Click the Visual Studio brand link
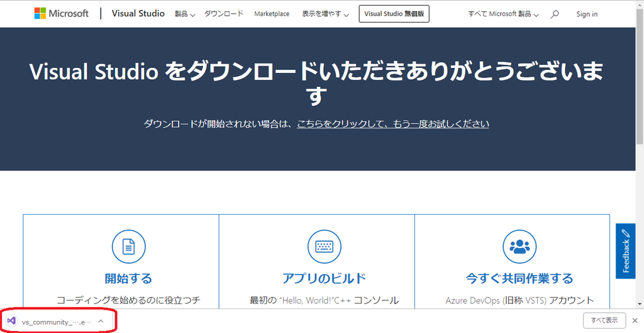644x333 pixels. pyautogui.click(x=138, y=14)
